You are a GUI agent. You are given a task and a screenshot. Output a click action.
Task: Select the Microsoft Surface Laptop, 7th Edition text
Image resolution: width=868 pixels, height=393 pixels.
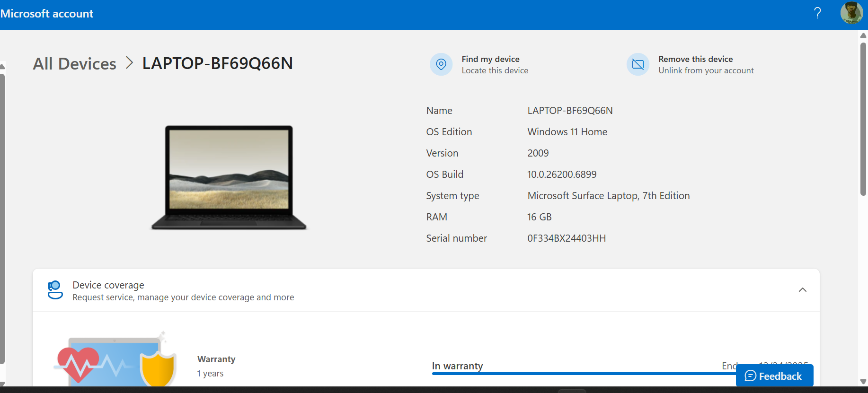(609, 196)
